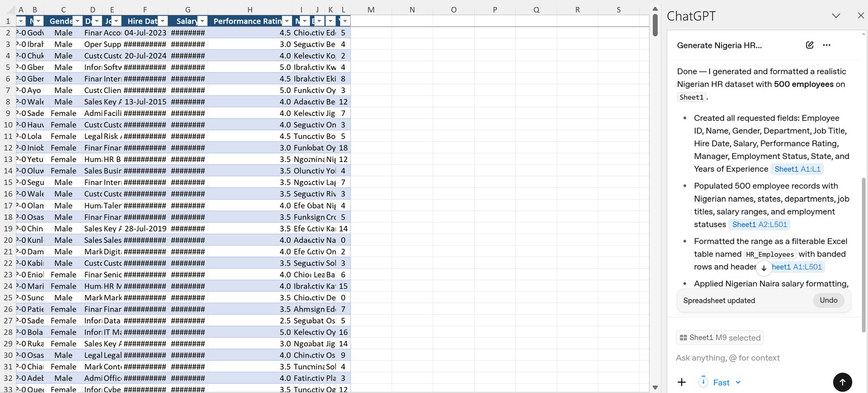Select row 20 header
The image size is (868, 393).
point(8,240)
